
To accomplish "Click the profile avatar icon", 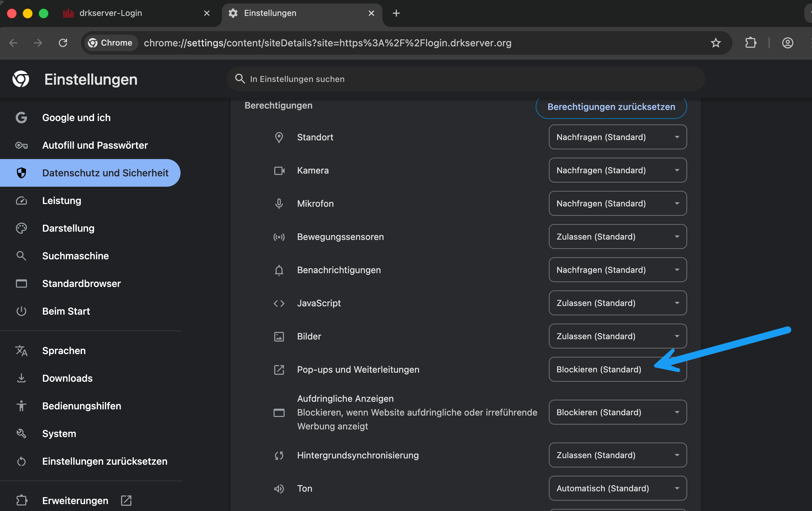I will coord(787,43).
